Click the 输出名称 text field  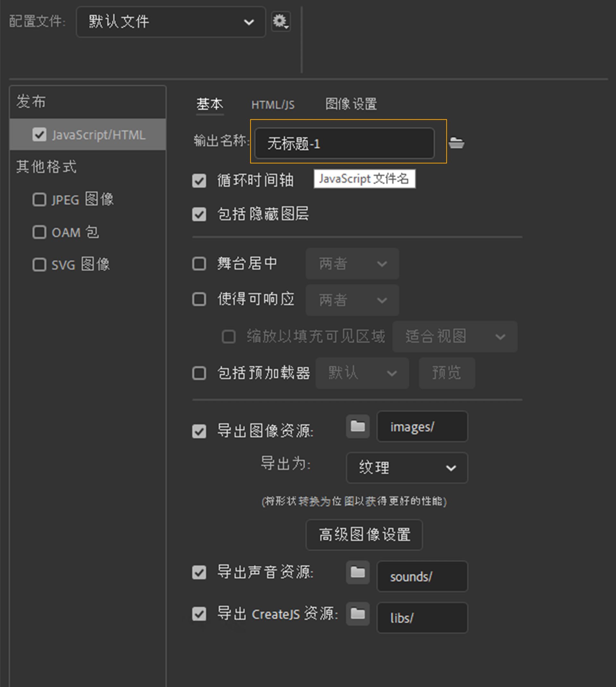point(345,143)
